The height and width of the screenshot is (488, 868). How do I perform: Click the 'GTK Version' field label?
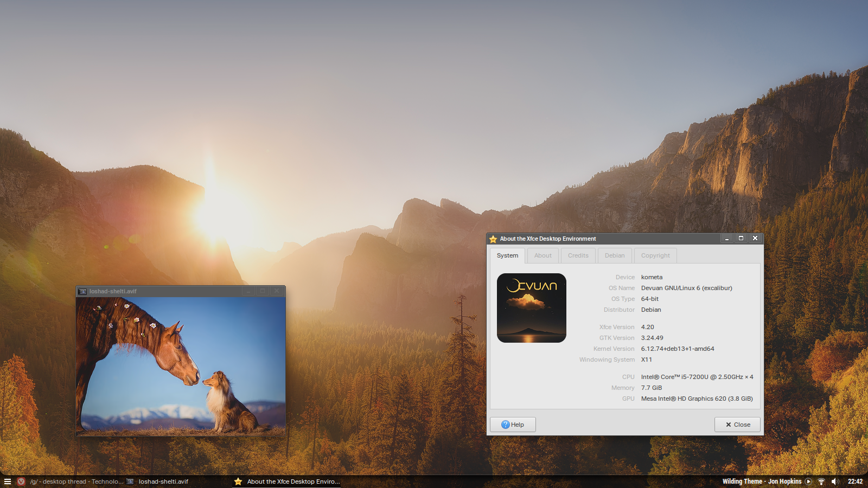coord(617,338)
